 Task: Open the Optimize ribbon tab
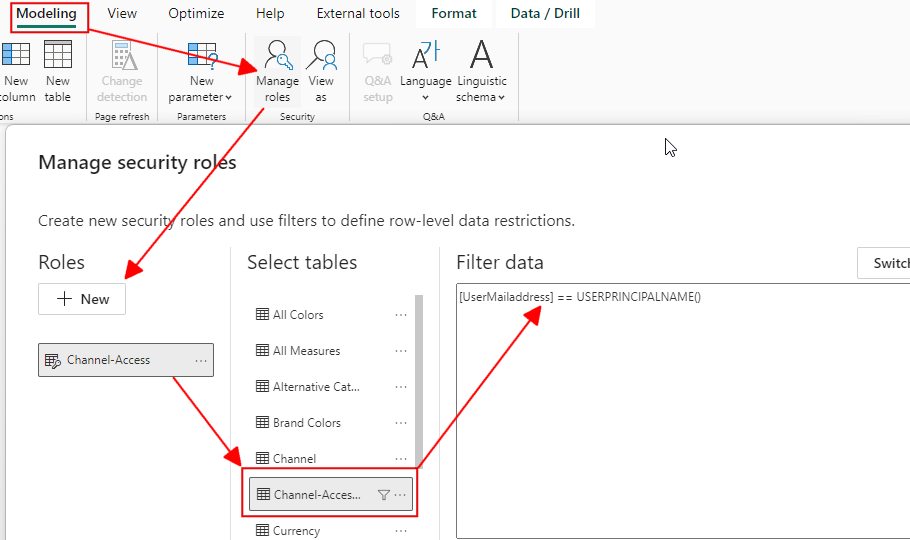point(196,13)
